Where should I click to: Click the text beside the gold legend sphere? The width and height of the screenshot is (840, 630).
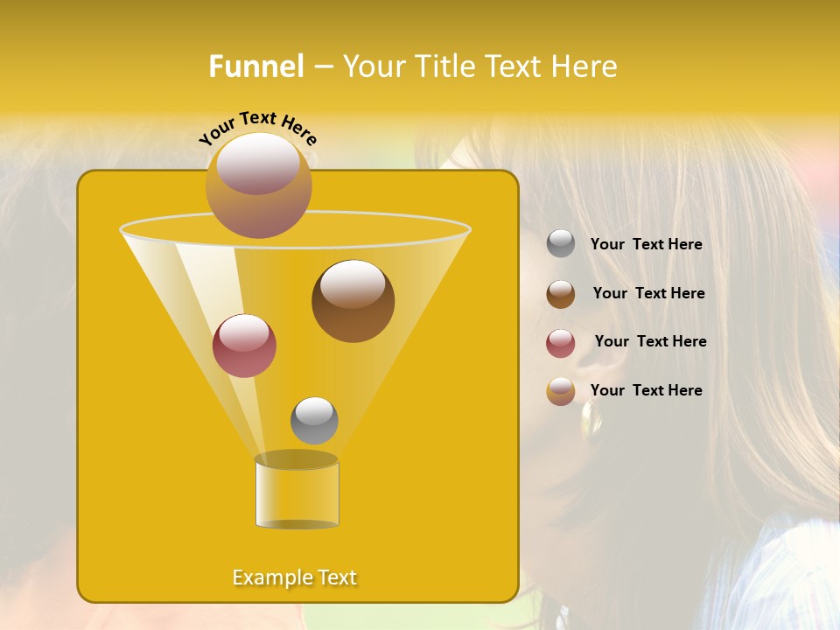[646, 390]
